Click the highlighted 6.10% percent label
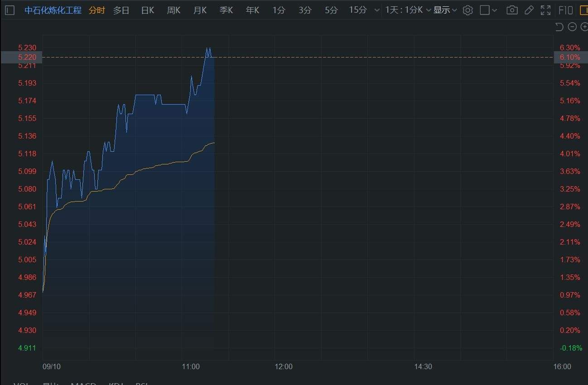This screenshot has width=588, height=385. point(571,57)
